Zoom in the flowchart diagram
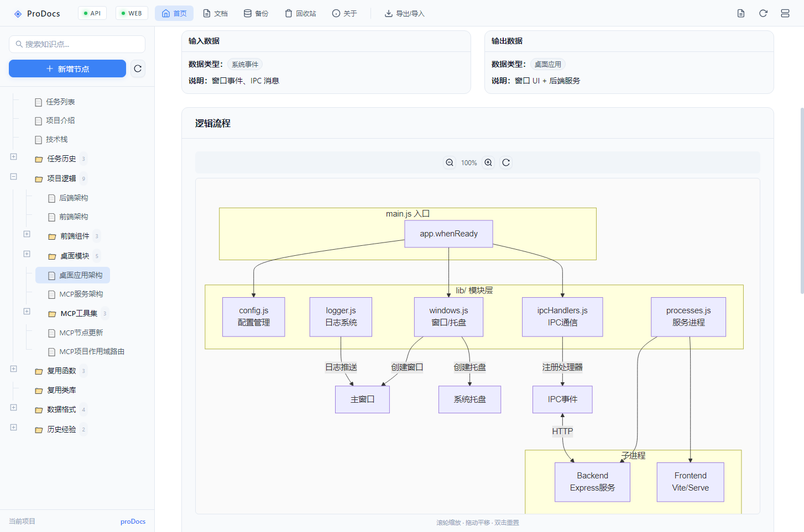Viewport: 804px width, 532px height. coord(488,162)
